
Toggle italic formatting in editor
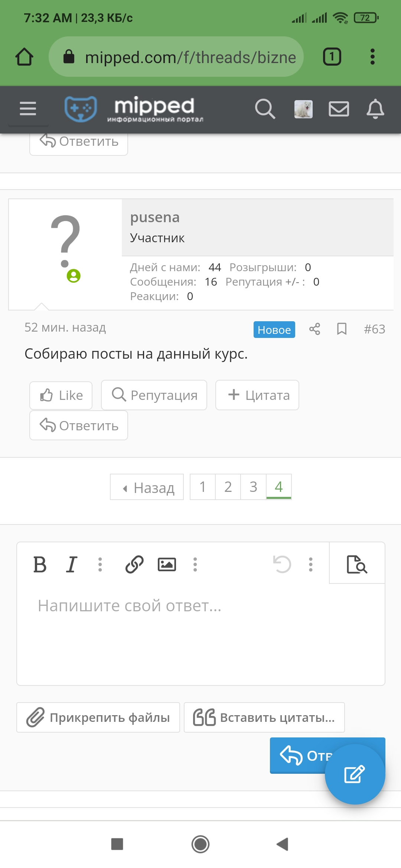point(71,565)
